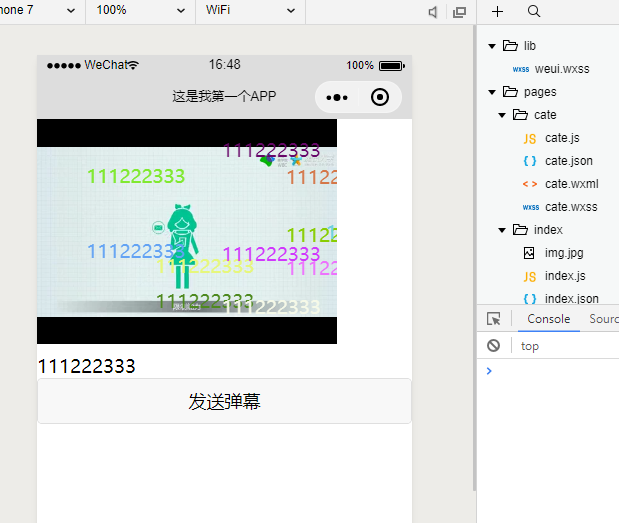Toggle the element inspector picker icon
Image resolution: width=619 pixels, height=523 pixels.
[494, 319]
